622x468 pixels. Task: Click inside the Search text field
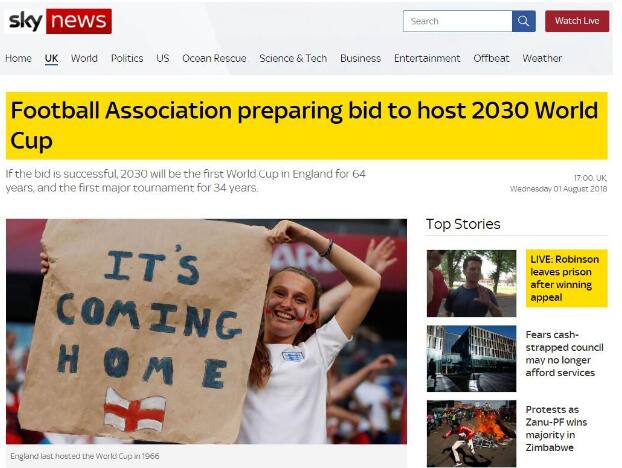click(457, 21)
